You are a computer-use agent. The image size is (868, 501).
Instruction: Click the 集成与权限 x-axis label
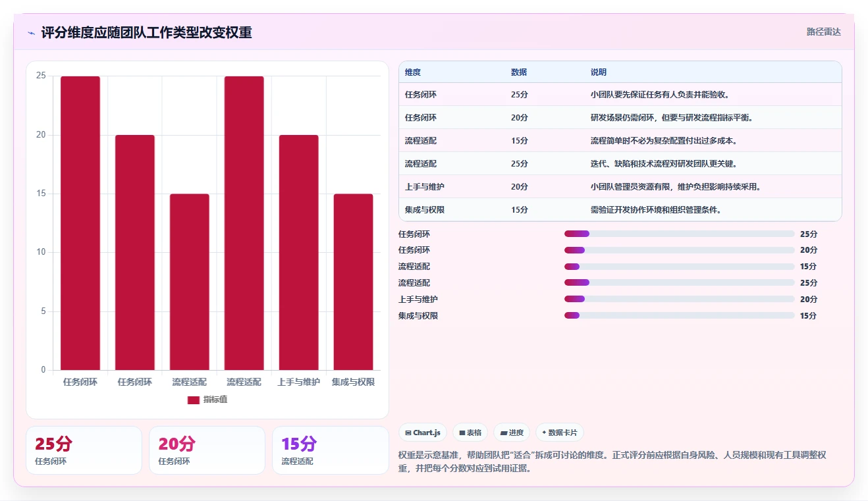pos(354,382)
